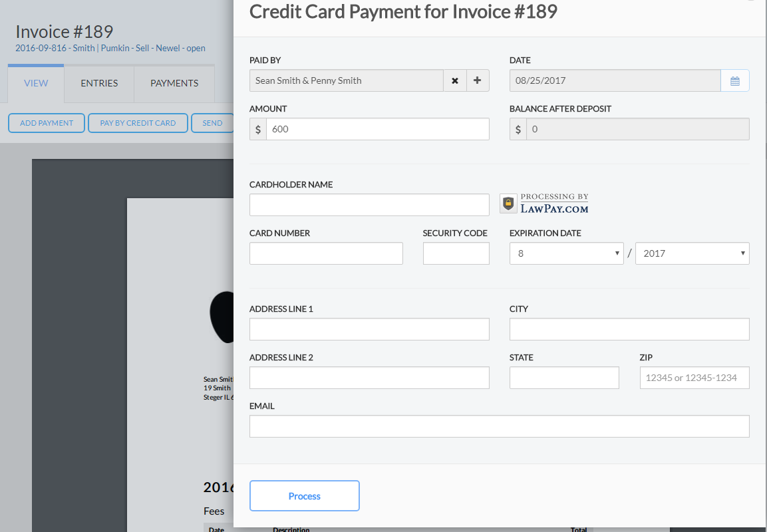Add a new payer using the plus icon

(x=477, y=80)
